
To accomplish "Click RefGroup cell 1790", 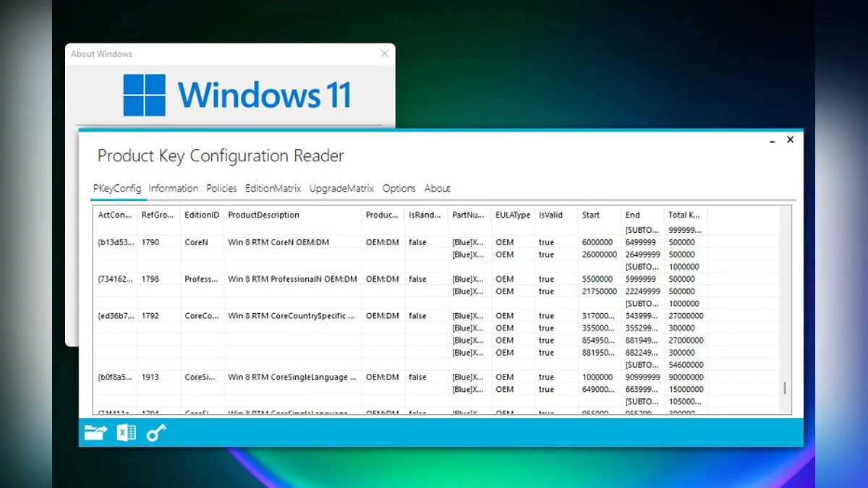I will [x=150, y=242].
